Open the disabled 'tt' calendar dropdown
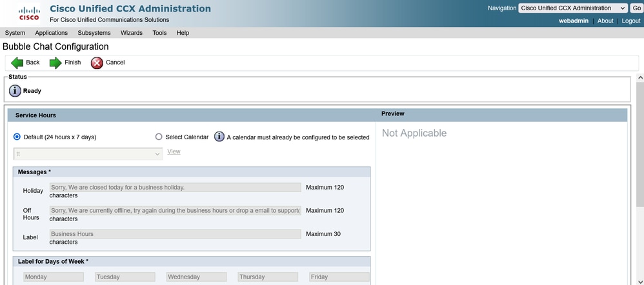Image resolution: width=644 pixels, height=285 pixels. (88, 154)
